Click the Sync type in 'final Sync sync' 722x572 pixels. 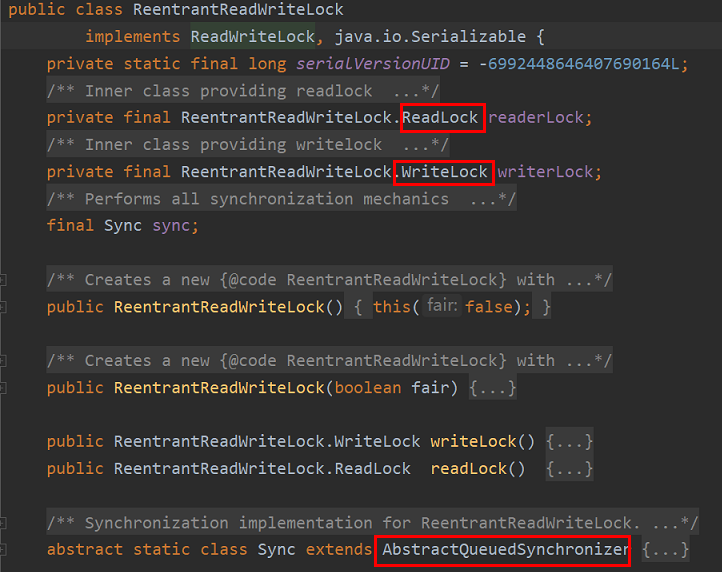[123, 226]
